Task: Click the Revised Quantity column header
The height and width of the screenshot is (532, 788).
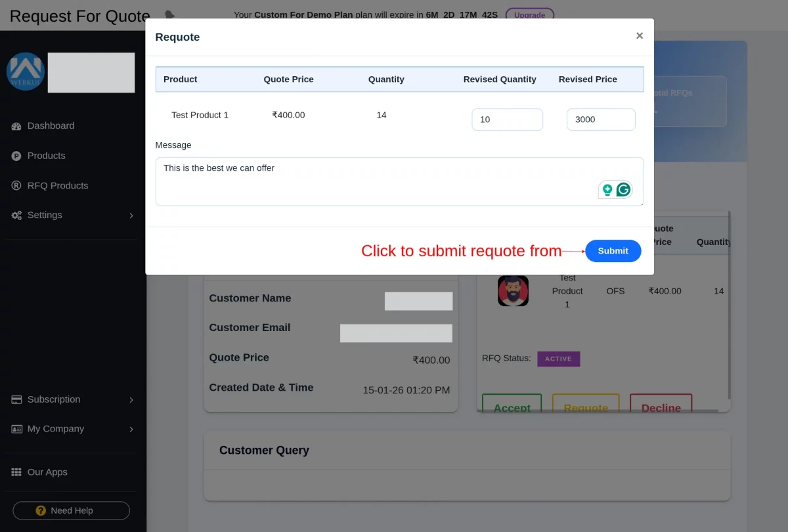Action: pos(500,79)
